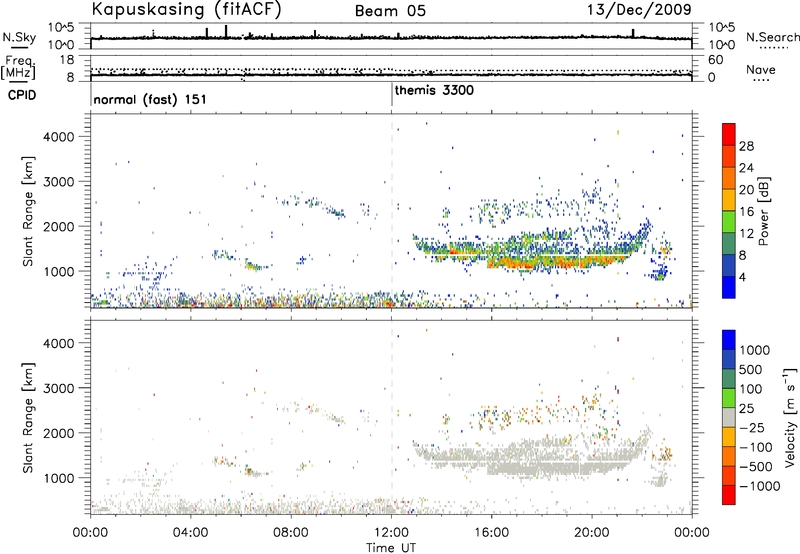Pick the -1000 to -500 red-orange velocity swatch
The width and height of the screenshot is (800, 554).
[x=729, y=475]
